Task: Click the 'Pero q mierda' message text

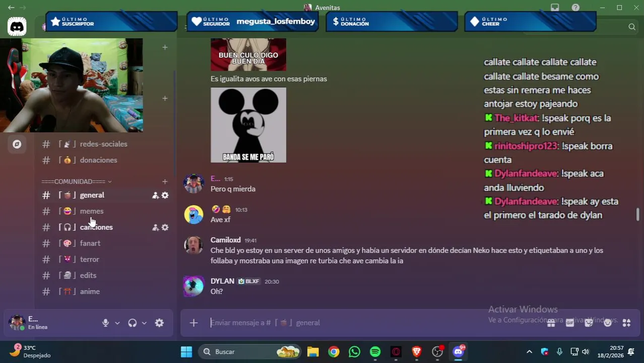Action: point(233,189)
